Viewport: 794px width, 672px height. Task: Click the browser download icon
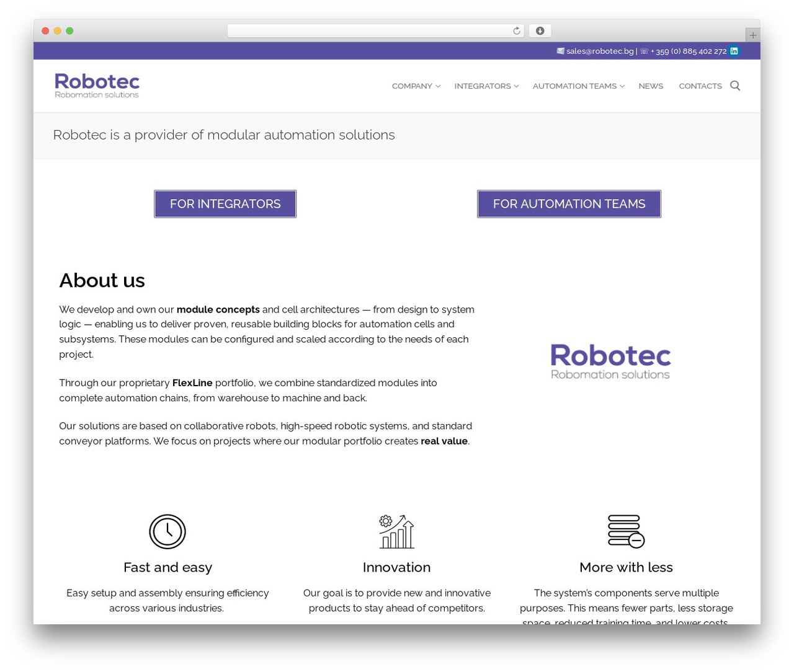click(540, 31)
